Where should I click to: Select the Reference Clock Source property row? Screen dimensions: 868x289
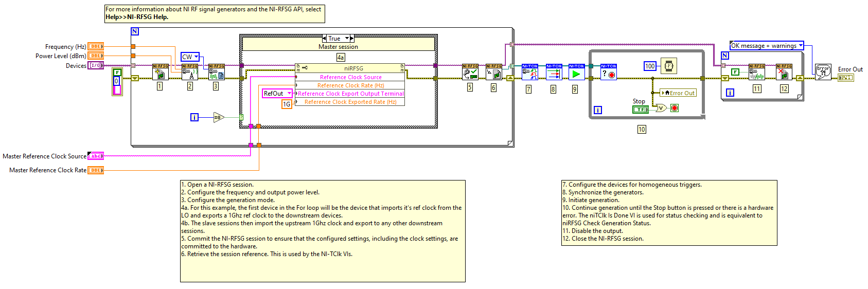click(x=350, y=77)
